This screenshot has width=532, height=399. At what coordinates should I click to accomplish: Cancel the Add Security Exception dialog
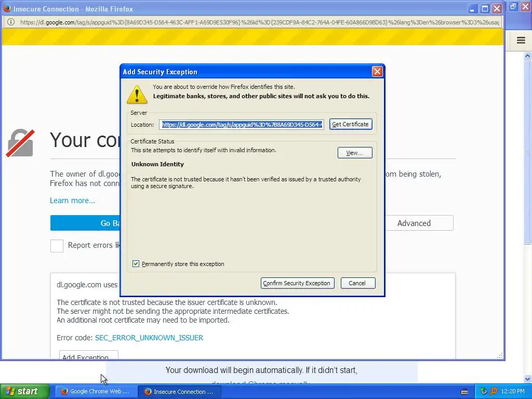(357, 283)
